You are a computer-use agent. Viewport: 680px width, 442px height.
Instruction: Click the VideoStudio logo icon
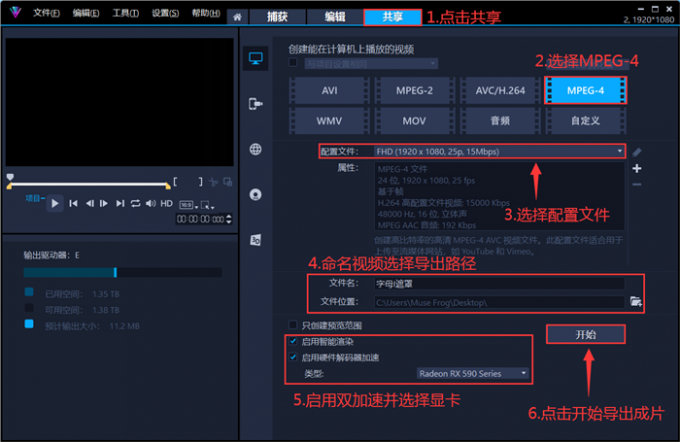(x=16, y=12)
